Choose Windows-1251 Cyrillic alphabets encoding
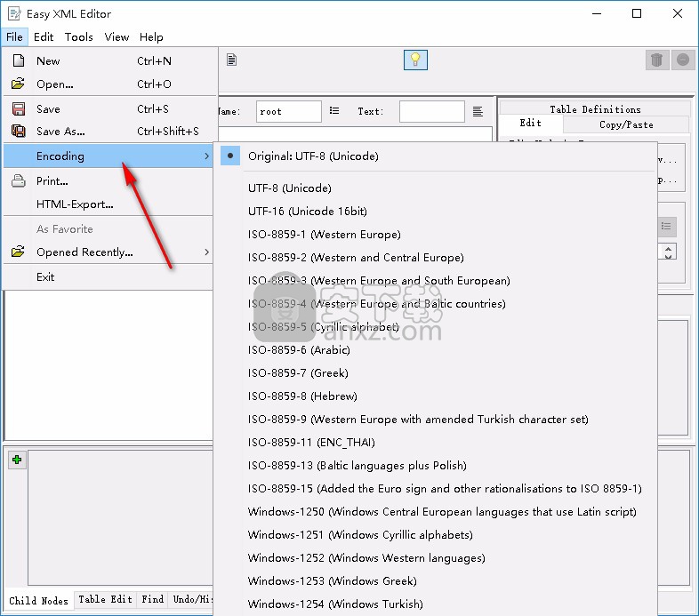This screenshot has width=699, height=616. [x=438, y=535]
